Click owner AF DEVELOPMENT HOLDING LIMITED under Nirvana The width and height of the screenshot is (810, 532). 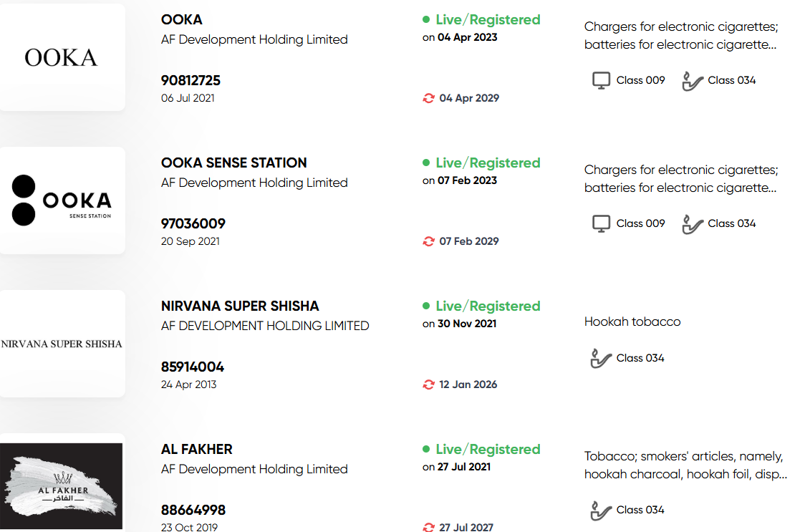265,326
